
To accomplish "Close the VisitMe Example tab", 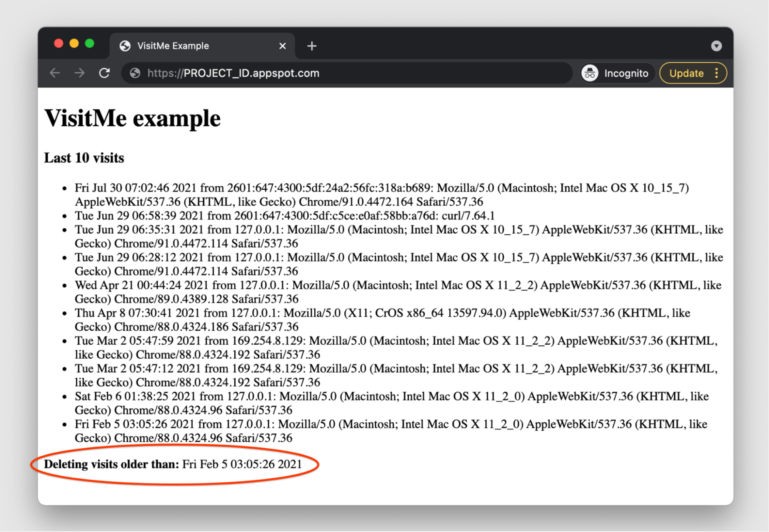I will (x=282, y=46).
